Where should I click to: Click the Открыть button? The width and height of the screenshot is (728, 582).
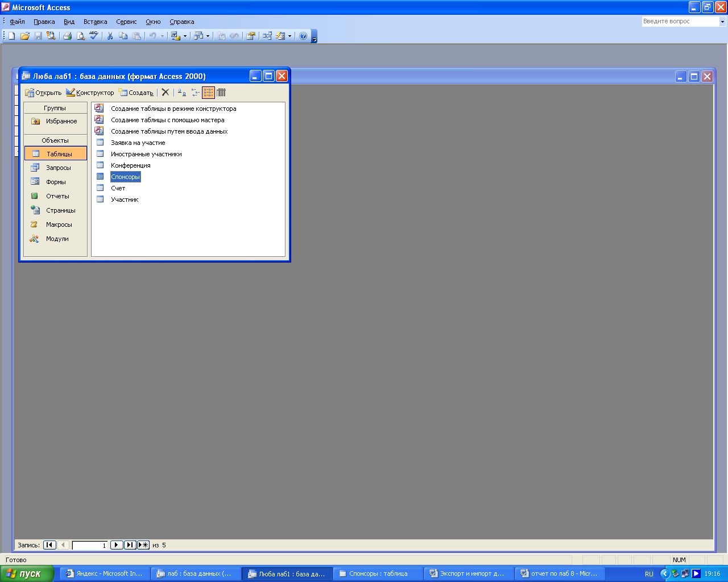[43, 93]
